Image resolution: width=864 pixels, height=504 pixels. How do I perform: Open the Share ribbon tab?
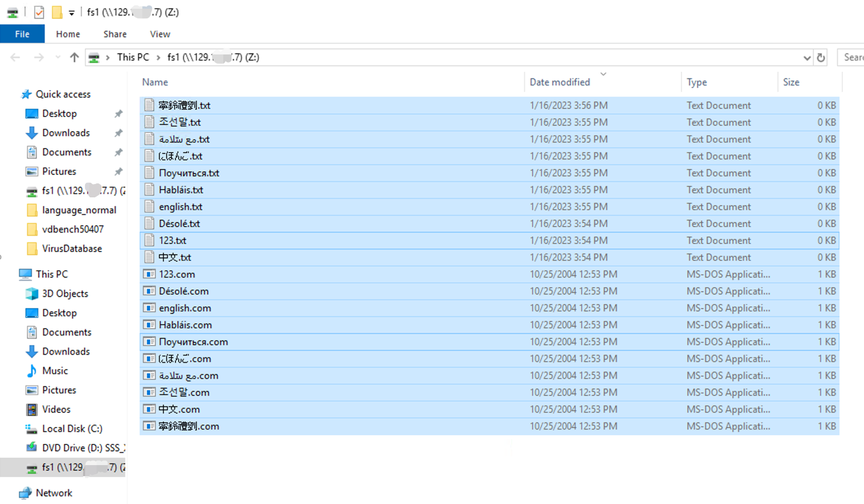pyautogui.click(x=115, y=34)
